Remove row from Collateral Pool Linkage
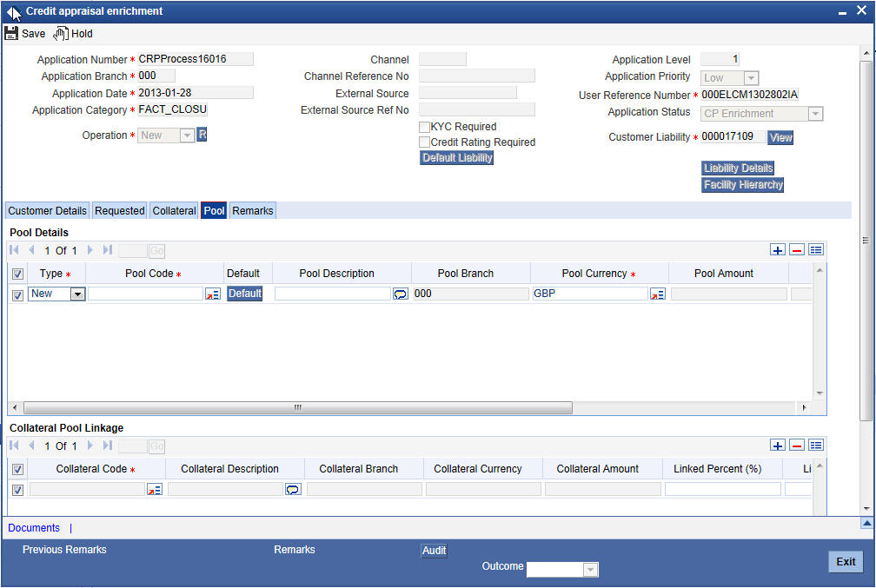The height and width of the screenshot is (588, 876). tap(797, 445)
